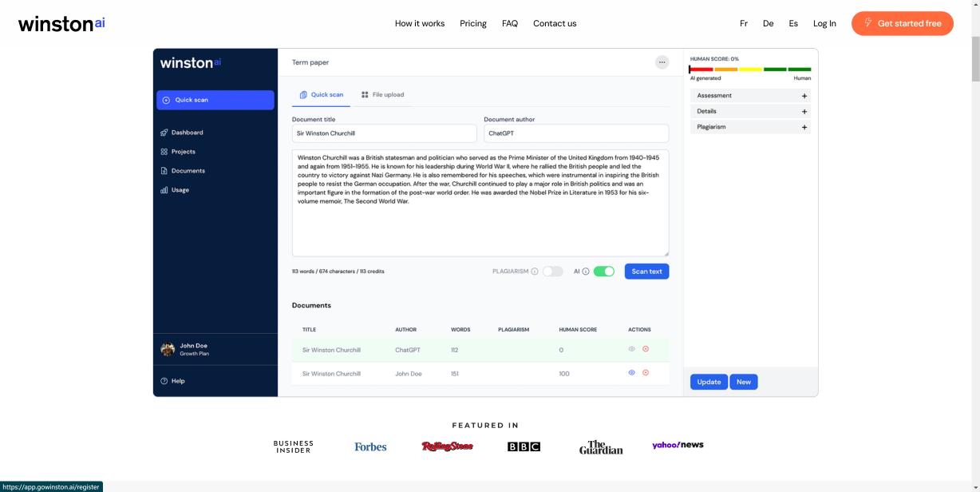Click inside the Churchill text area
980x492 pixels.
pyautogui.click(x=480, y=203)
